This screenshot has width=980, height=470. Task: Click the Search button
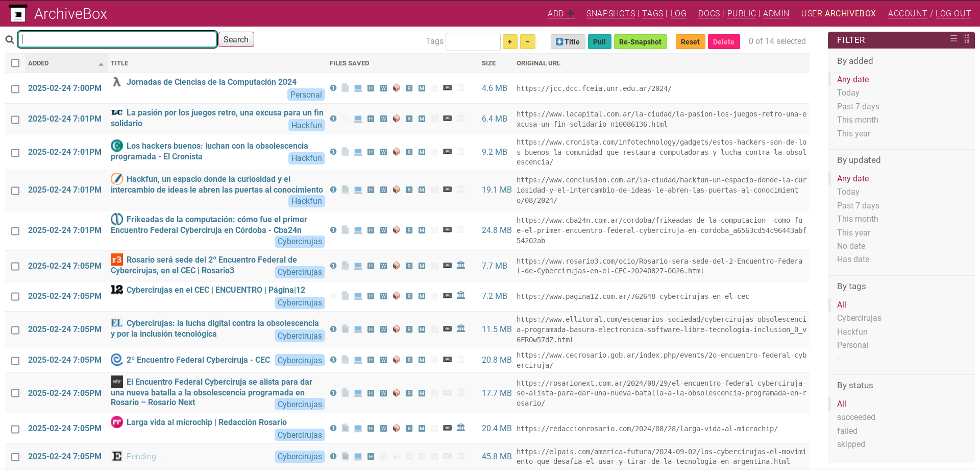[x=236, y=39]
